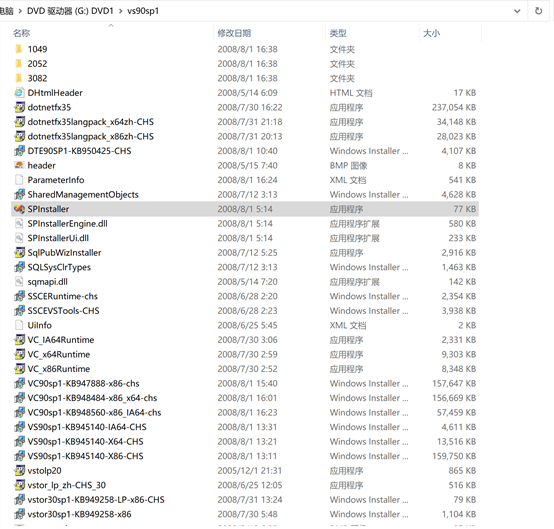The image size is (554, 529).
Task: Click the ParameterInfo XML file icon
Action: [x=19, y=180]
